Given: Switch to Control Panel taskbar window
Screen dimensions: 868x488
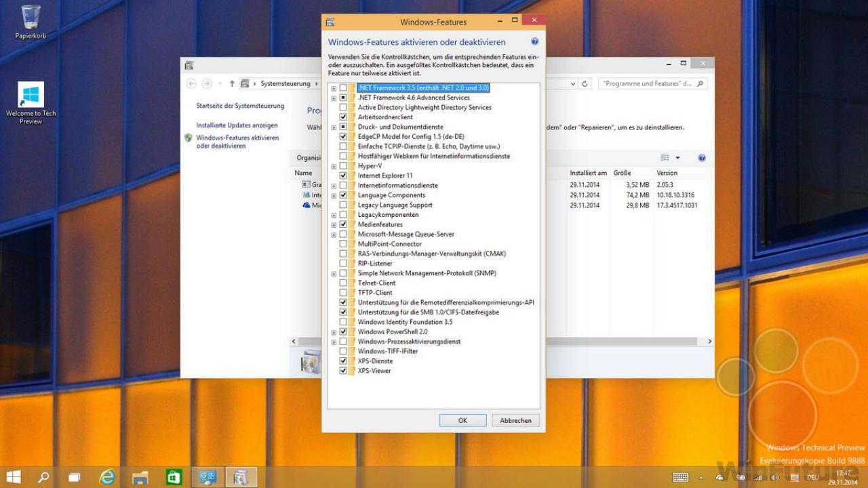Looking at the screenshot, I should 208,477.
